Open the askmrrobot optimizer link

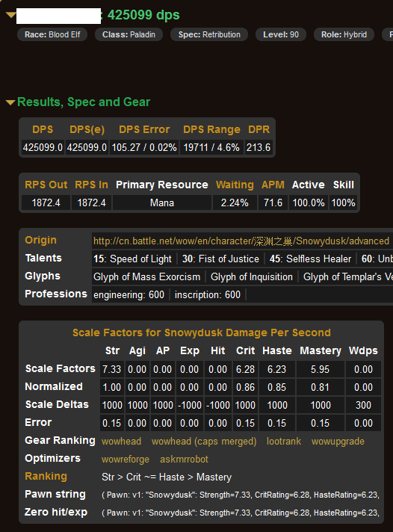(184, 459)
